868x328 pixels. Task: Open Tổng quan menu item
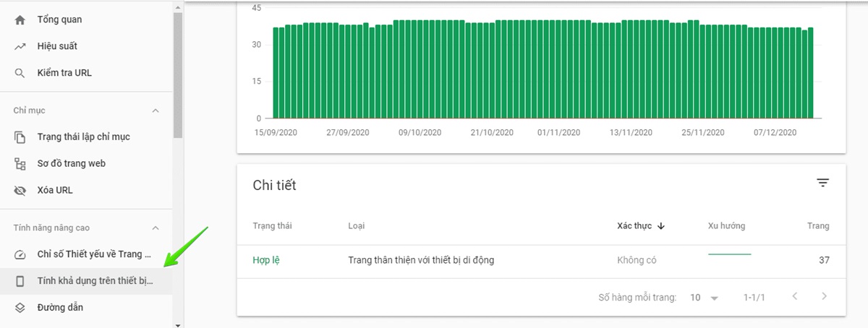59,20
